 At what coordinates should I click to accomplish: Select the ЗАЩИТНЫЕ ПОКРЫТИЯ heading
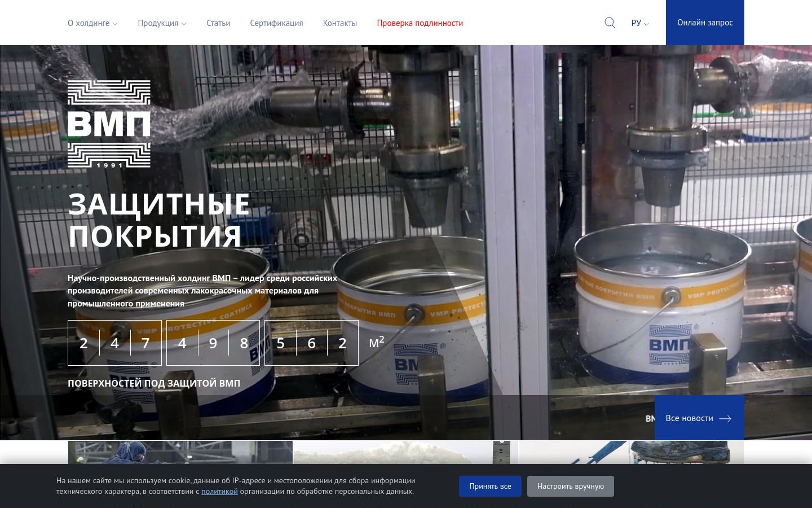tap(159, 220)
